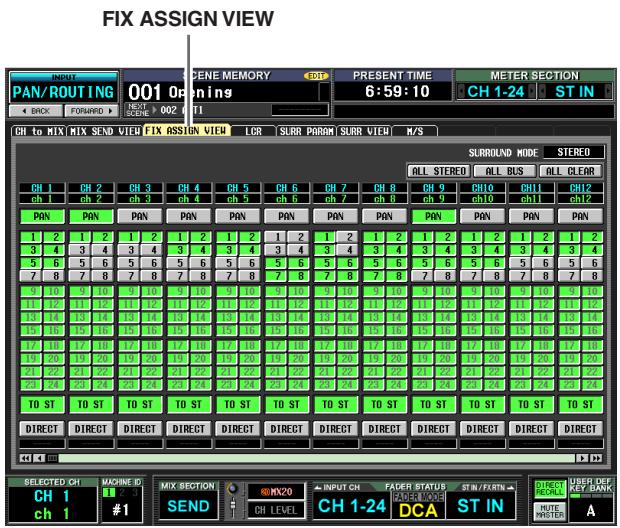Select the CH10 channel header
Viewport: 620px width, 528px height.
[482, 188]
